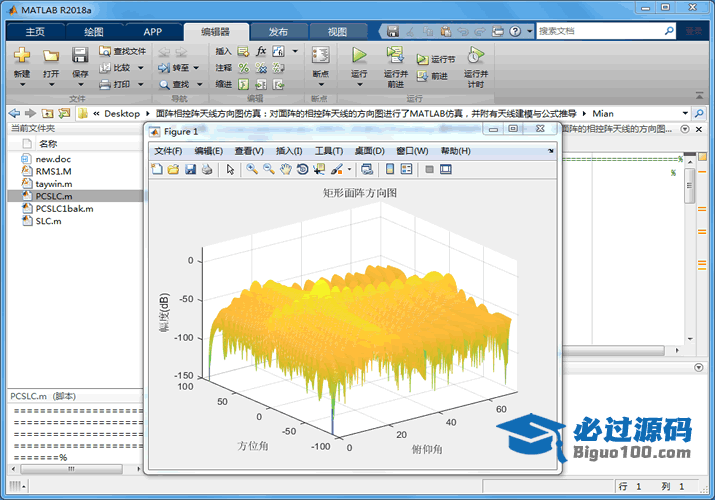Screen dimensions: 715x500
Task: Switch to Publish (发布) tab
Action: pos(278,31)
